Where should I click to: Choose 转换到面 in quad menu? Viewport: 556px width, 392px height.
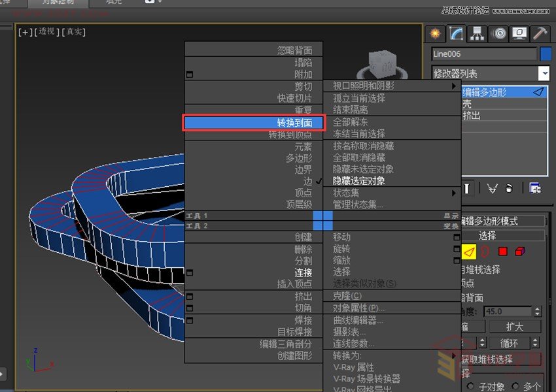[254, 123]
